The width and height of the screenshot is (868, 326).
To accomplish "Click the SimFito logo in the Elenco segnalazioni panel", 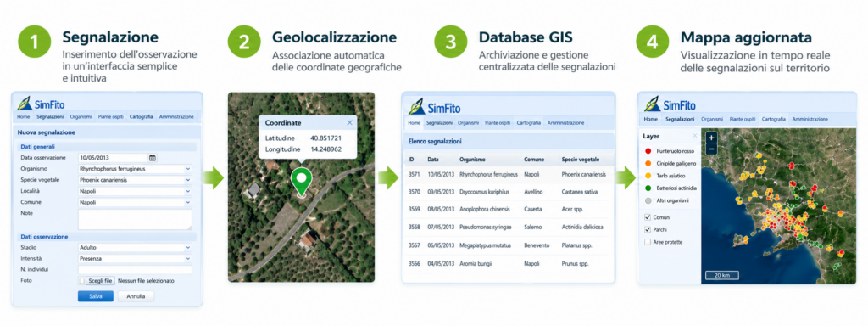I will 435,108.
